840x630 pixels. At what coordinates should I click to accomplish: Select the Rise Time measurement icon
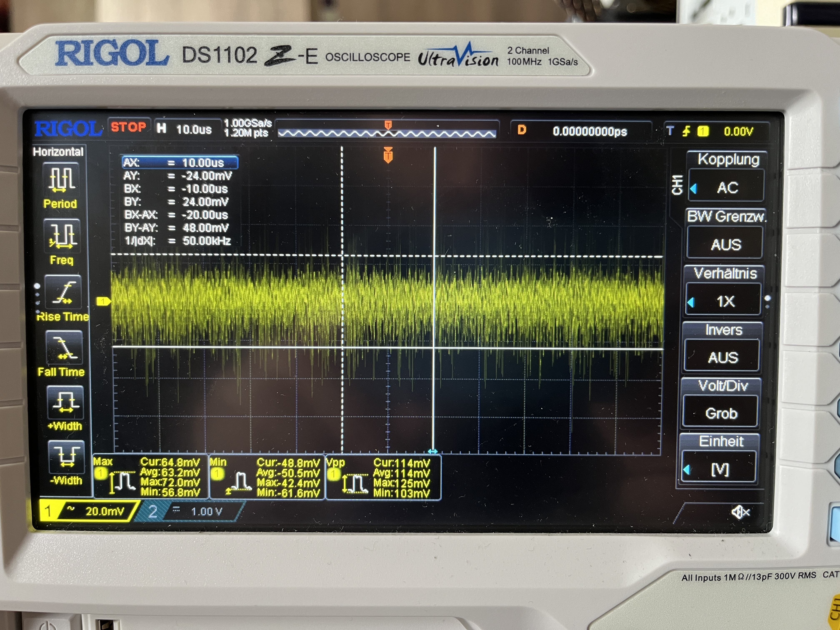[63, 292]
